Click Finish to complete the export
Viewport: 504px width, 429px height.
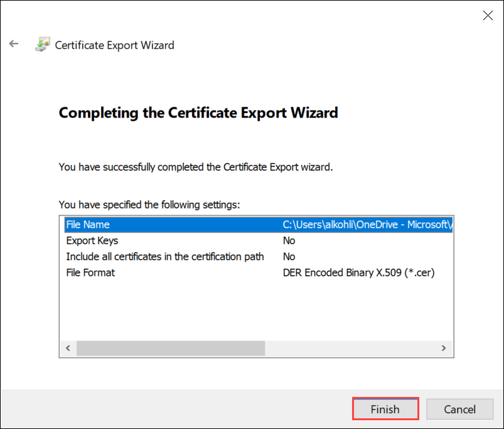(x=385, y=408)
